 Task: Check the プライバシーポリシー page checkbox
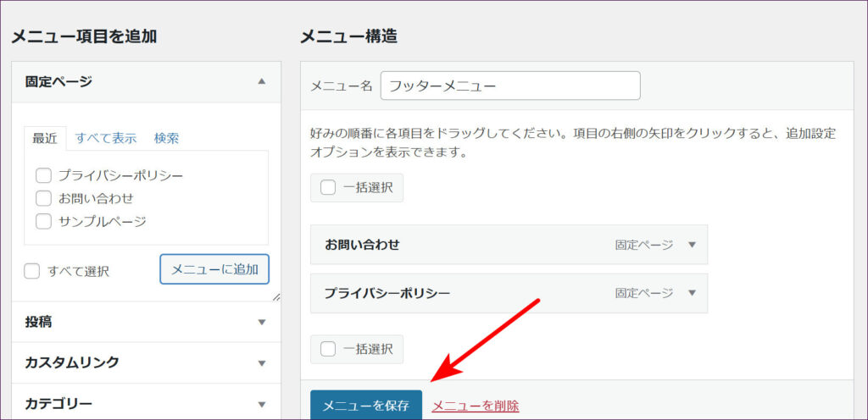point(44,176)
